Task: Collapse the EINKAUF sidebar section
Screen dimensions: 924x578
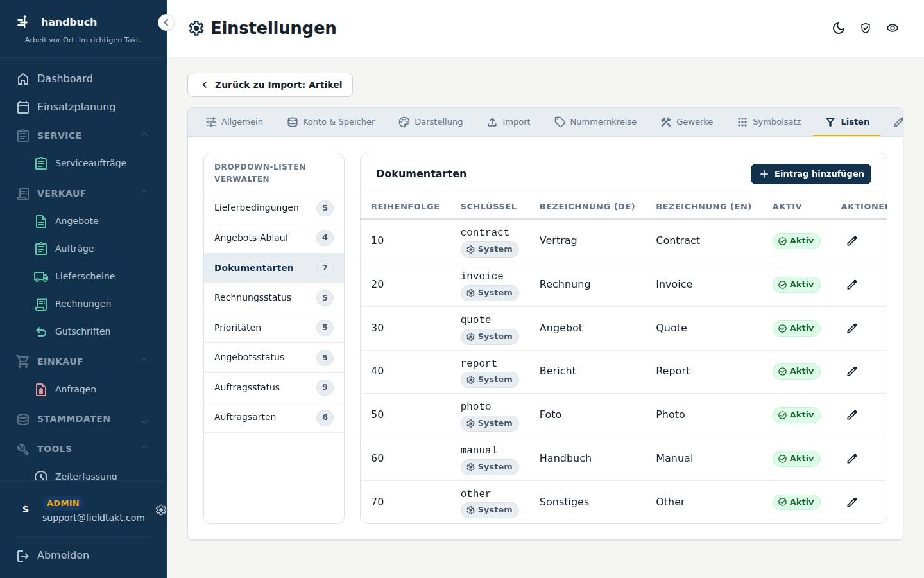Action: (x=83, y=362)
